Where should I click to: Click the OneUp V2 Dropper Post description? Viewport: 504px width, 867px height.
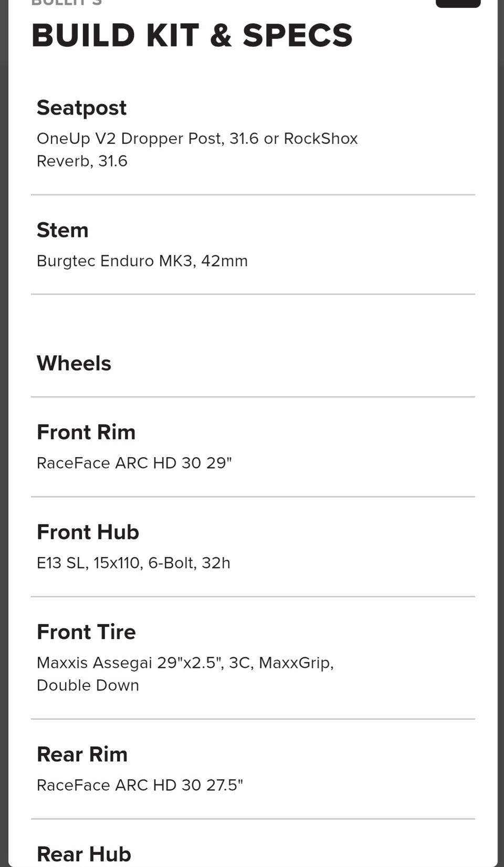[197, 139]
